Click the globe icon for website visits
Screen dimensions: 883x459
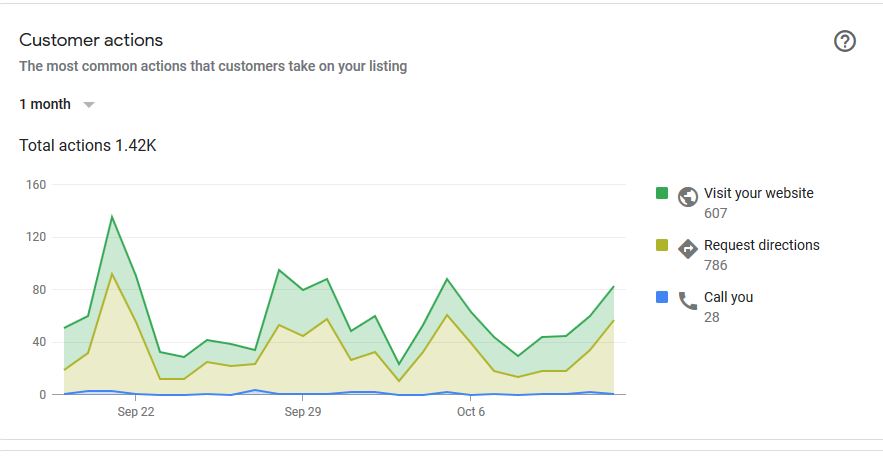tap(687, 196)
